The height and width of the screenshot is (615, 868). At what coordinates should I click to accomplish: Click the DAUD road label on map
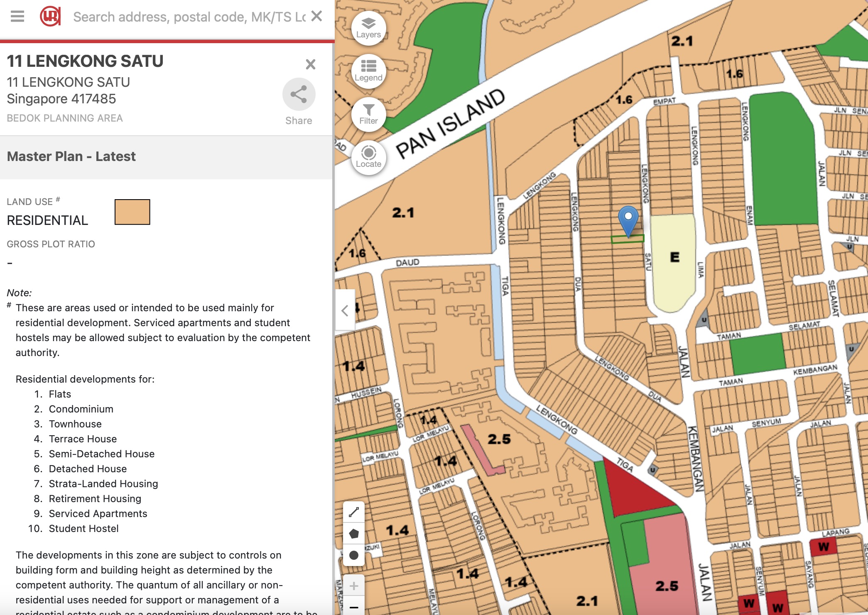pyautogui.click(x=407, y=263)
